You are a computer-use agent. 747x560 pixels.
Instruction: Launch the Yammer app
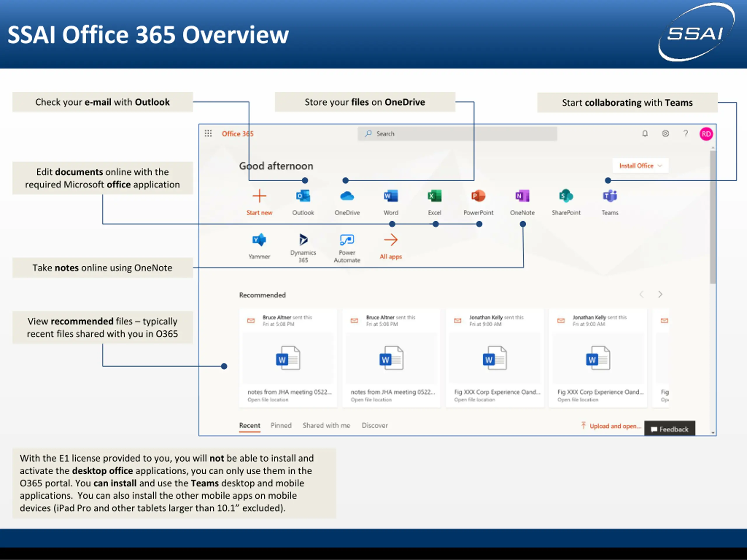click(259, 246)
